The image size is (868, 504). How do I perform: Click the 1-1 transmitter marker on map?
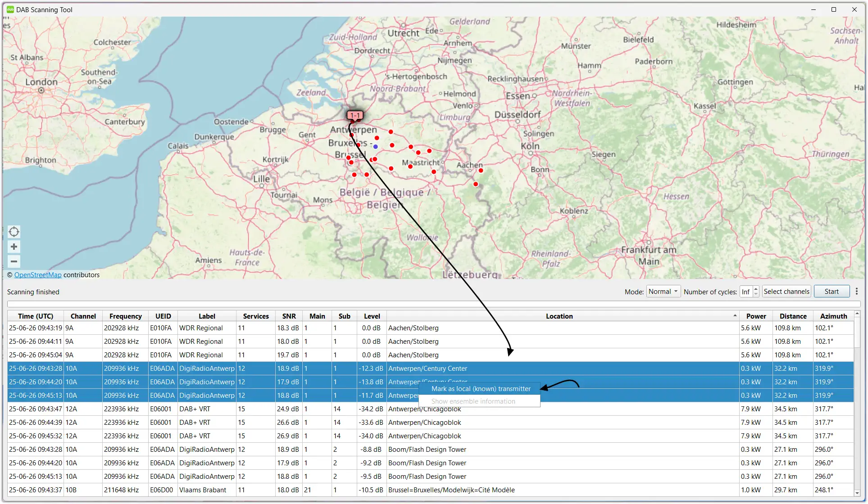click(355, 116)
